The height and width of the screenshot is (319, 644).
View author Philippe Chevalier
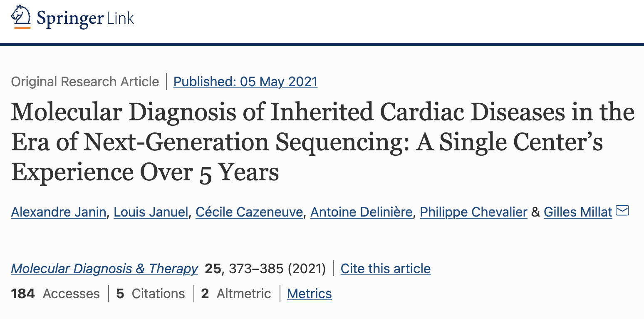473,212
